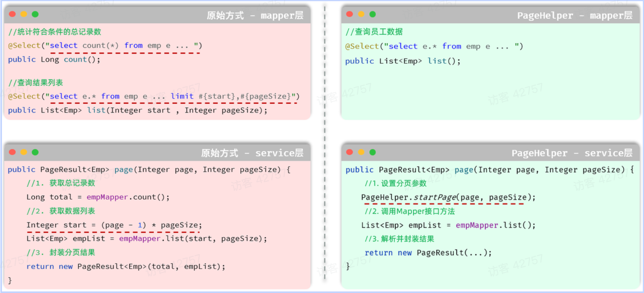
Task: Click green dot in 原始方式 mapper层 panel
Action: pyautogui.click(x=35, y=14)
